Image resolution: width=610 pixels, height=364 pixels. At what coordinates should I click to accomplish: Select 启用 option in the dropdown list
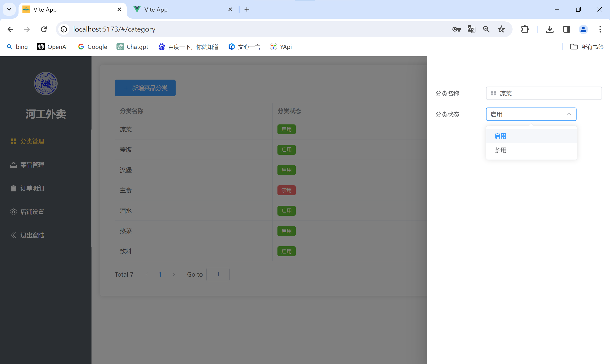click(x=500, y=136)
